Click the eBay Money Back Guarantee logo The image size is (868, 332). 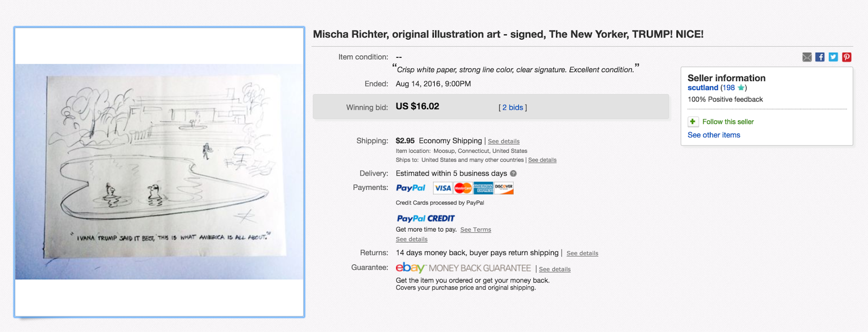(463, 268)
